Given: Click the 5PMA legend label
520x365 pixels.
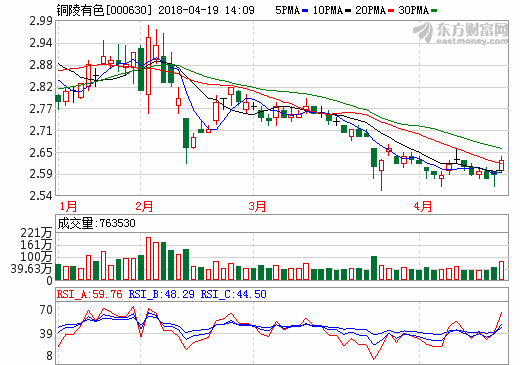Looking at the screenshot, I should click(288, 10).
